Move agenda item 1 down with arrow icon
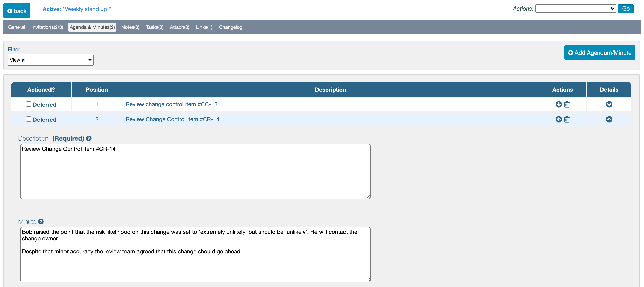The image size is (644, 287). click(558, 104)
